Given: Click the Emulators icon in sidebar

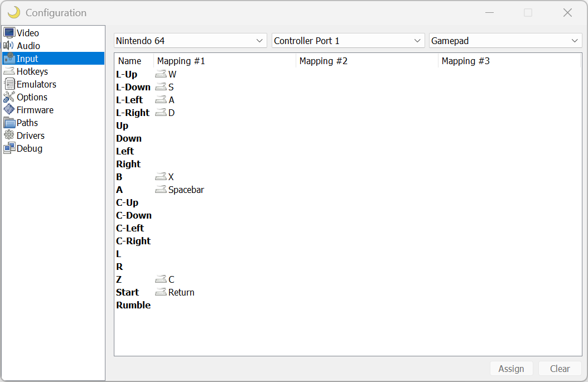Looking at the screenshot, I should [x=9, y=84].
